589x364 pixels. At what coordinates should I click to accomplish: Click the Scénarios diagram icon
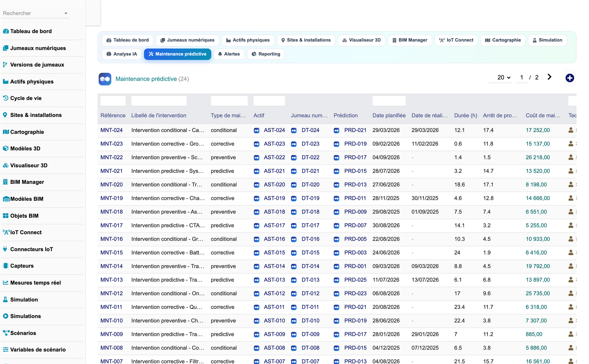point(6,333)
